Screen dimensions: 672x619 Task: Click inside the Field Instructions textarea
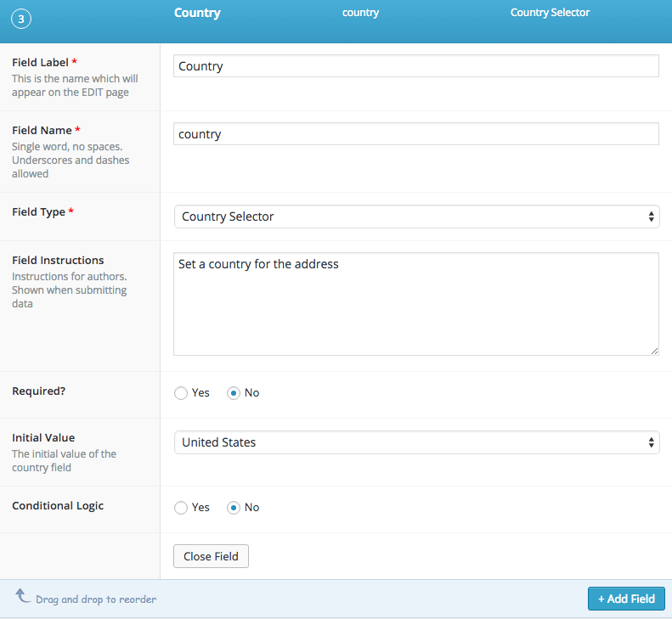[x=416, y=304]
